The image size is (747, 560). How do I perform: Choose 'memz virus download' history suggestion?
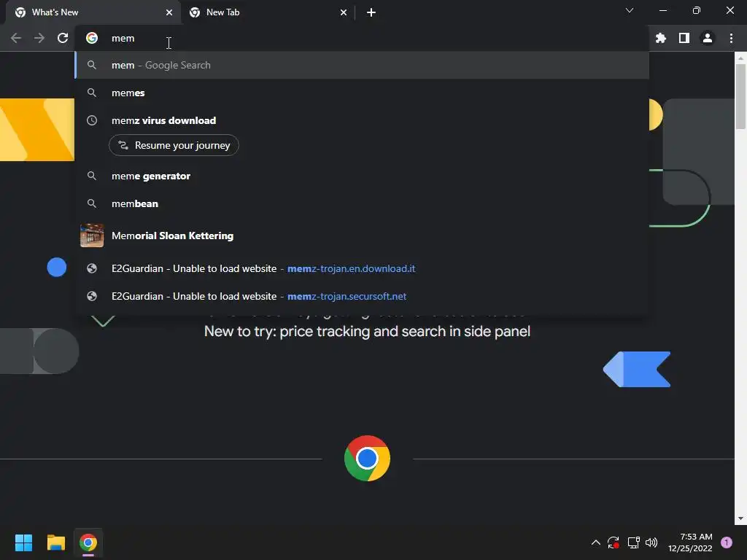362,120
